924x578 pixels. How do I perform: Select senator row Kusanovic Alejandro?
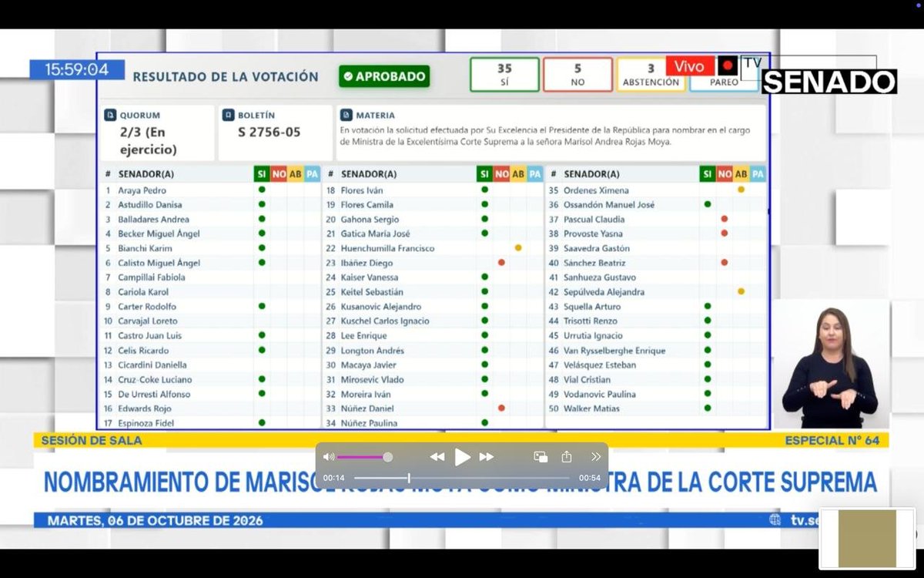433,307
